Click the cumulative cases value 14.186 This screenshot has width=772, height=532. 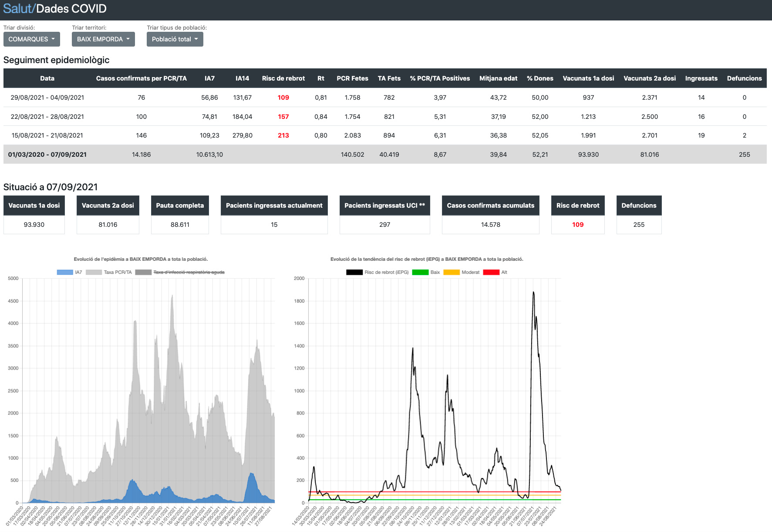tap(142, 155)
